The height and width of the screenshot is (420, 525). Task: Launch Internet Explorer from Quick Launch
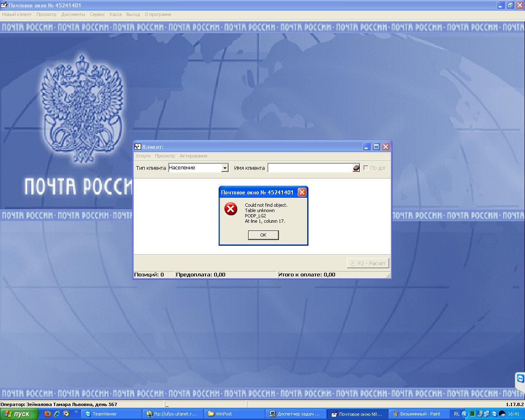click(57, 414)
